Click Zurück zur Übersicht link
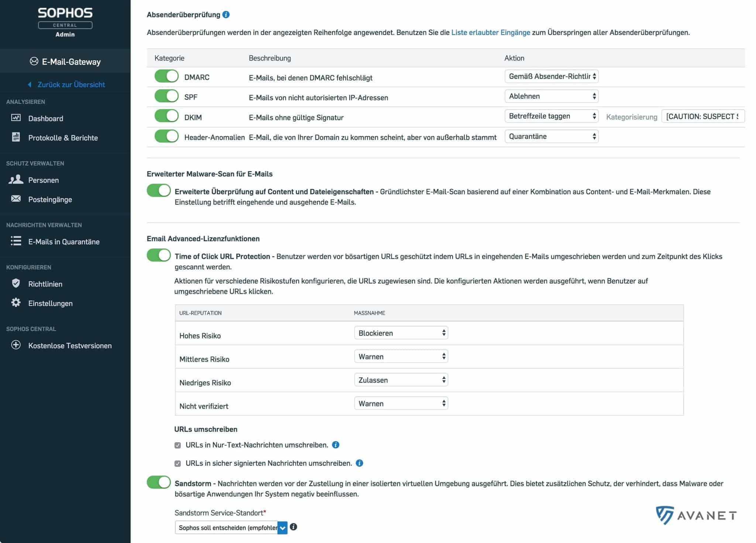756x543 pixels. 71,84
